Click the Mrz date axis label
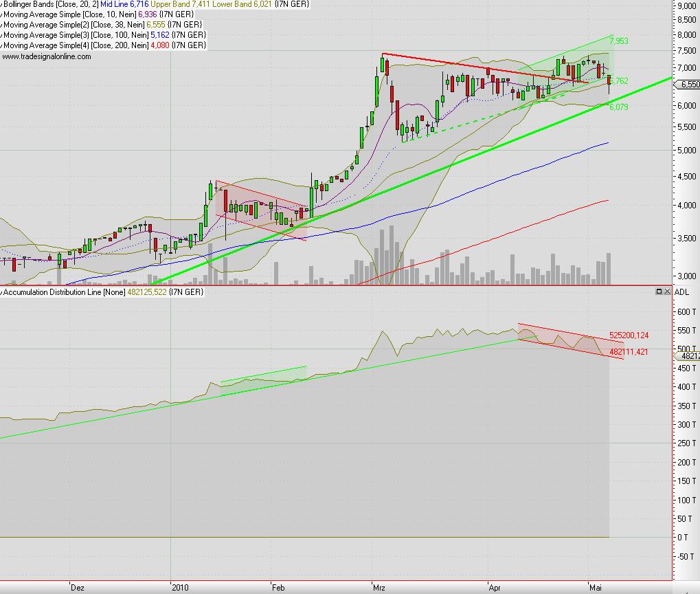Viewport: 700px width, 594px height. point(379,588)
